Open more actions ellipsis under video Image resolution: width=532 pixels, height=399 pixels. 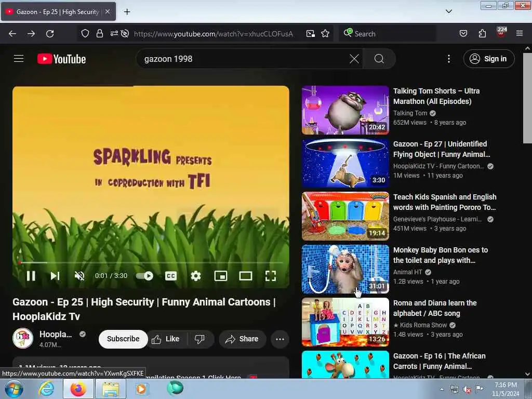pyautogui.click(x=280, y=339)
